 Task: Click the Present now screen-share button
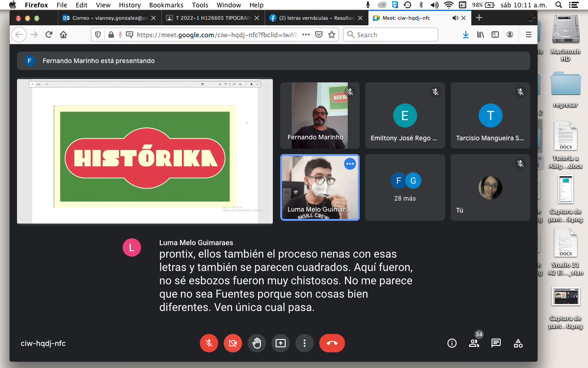click(281, 343)
